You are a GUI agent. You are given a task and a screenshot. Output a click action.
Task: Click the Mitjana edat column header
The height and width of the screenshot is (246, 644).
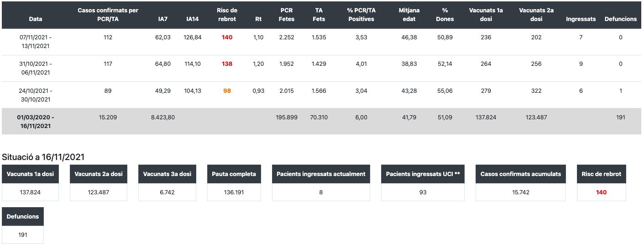(408, 15)
